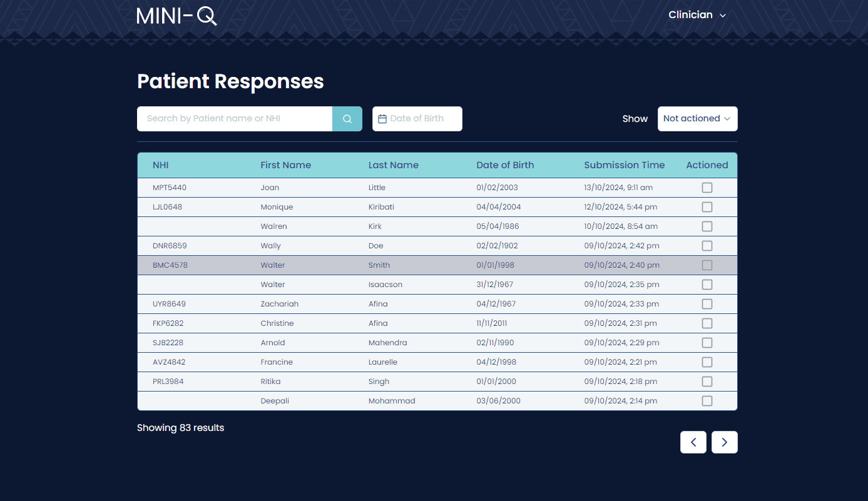
Task: Open Walter Smith's response row
Action: (379, 265)
